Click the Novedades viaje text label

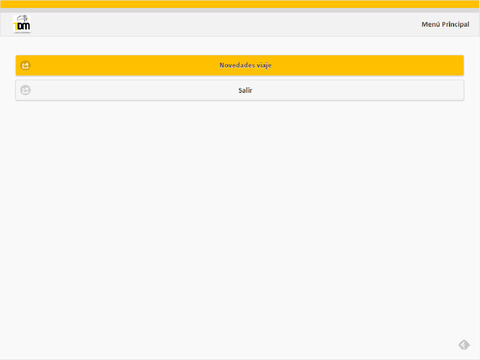(x=245, y=65)
